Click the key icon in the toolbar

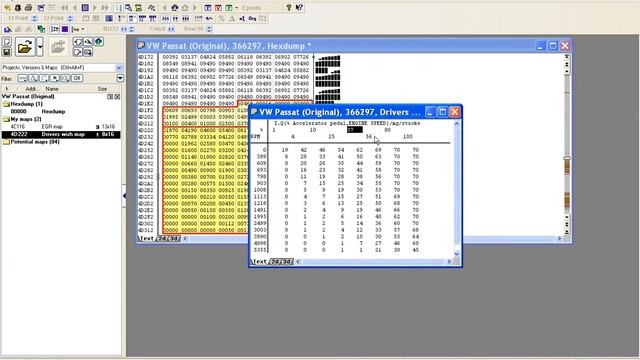pyautogui.click(x=289, y=8)
